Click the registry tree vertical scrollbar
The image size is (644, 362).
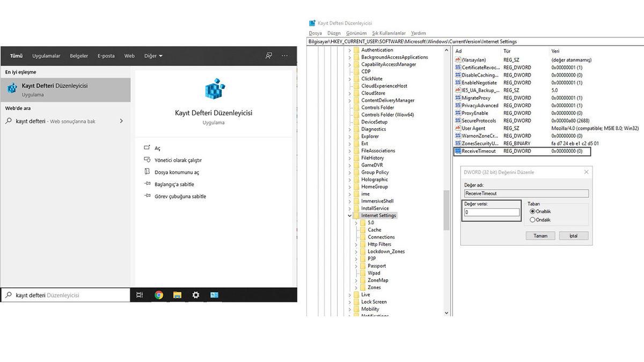[447, 209]
